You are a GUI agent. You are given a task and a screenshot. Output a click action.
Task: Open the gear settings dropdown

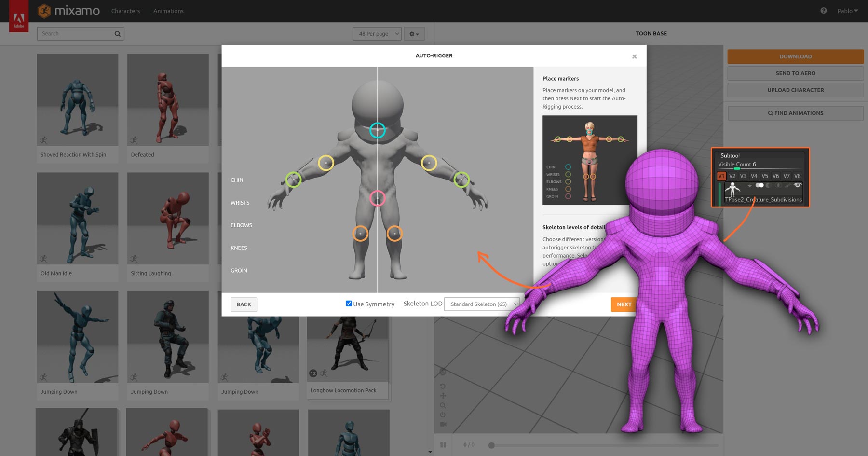click(414, 34)
